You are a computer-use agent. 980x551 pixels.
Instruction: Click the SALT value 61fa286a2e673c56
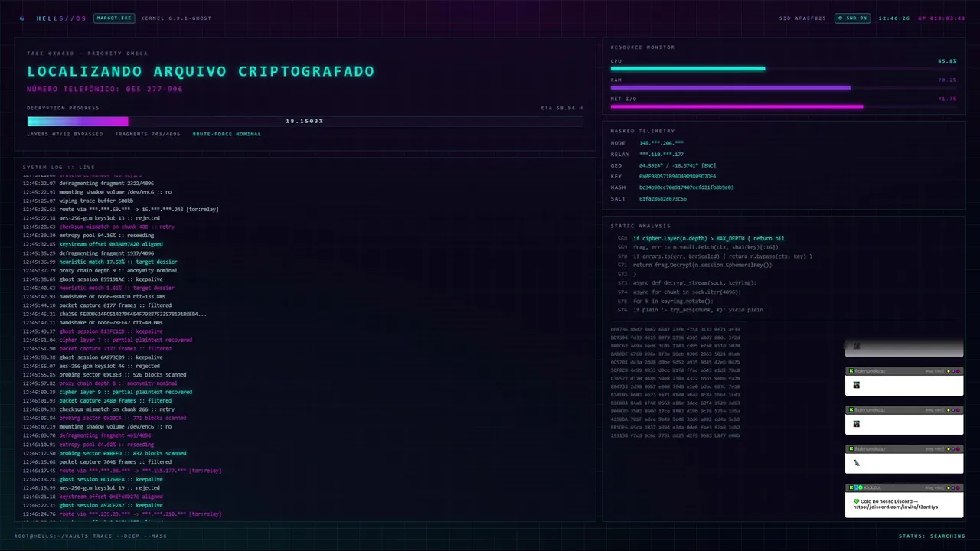663,199
